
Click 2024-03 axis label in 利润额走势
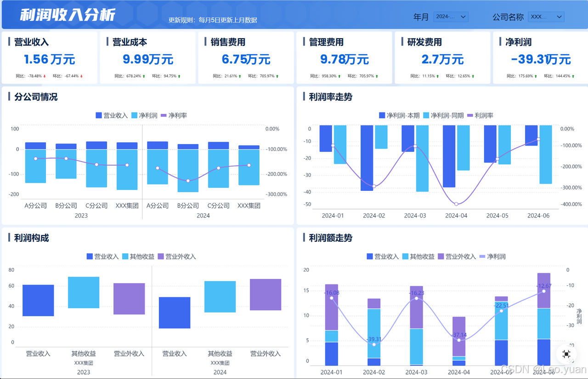(x=417, y=372)
